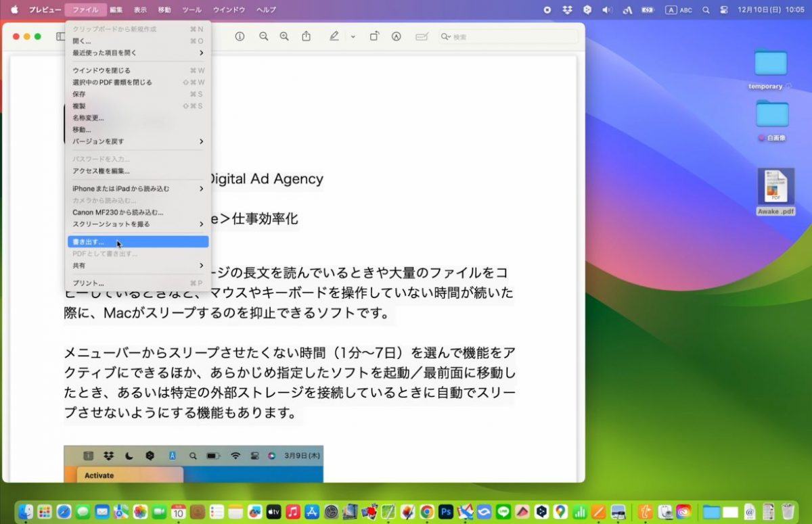Open Mail from the Dock

[102, 512]
